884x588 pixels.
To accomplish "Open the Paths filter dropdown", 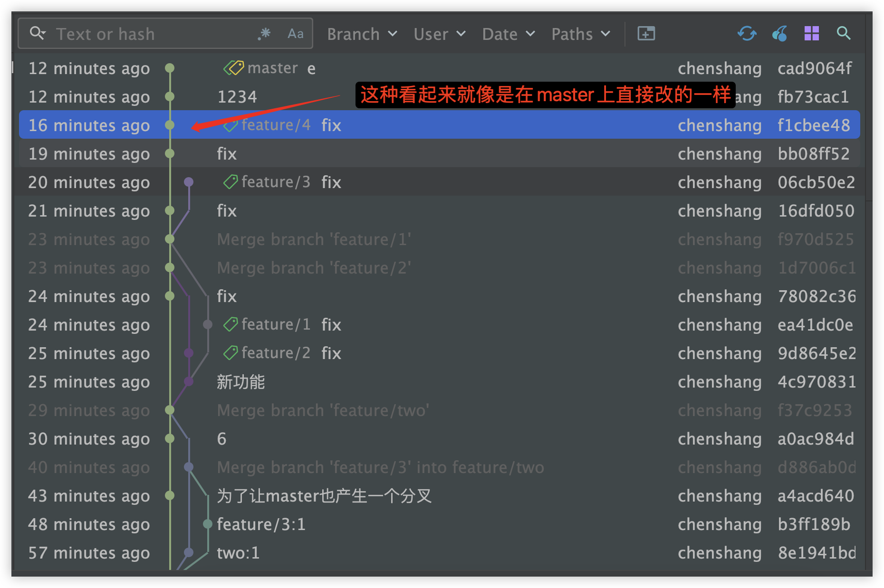I will [580, 34].
